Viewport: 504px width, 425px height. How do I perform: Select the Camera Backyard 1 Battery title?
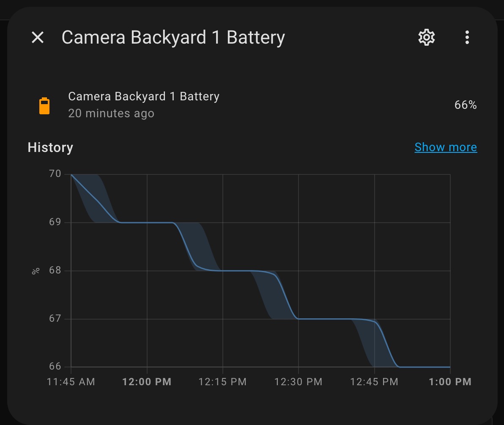(173, 37)
